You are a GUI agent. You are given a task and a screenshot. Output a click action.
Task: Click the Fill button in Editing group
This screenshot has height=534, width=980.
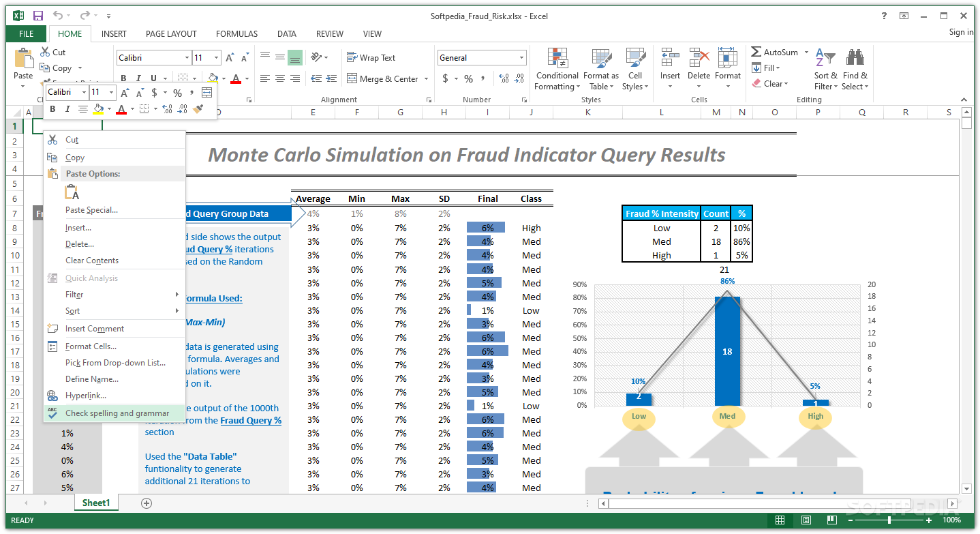click(x=766, y=68)
